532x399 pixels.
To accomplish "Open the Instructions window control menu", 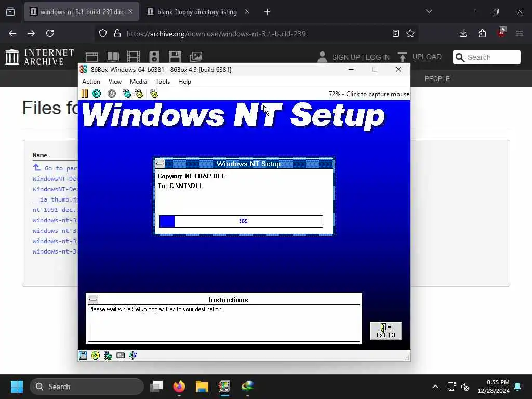I will (x=92, y=300).
